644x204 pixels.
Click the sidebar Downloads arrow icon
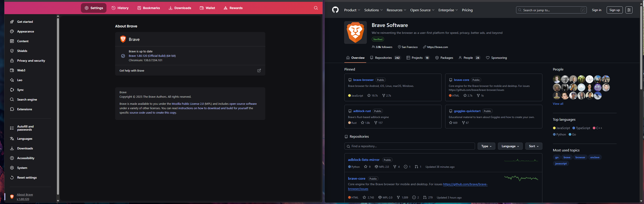[x=12, y=149]
